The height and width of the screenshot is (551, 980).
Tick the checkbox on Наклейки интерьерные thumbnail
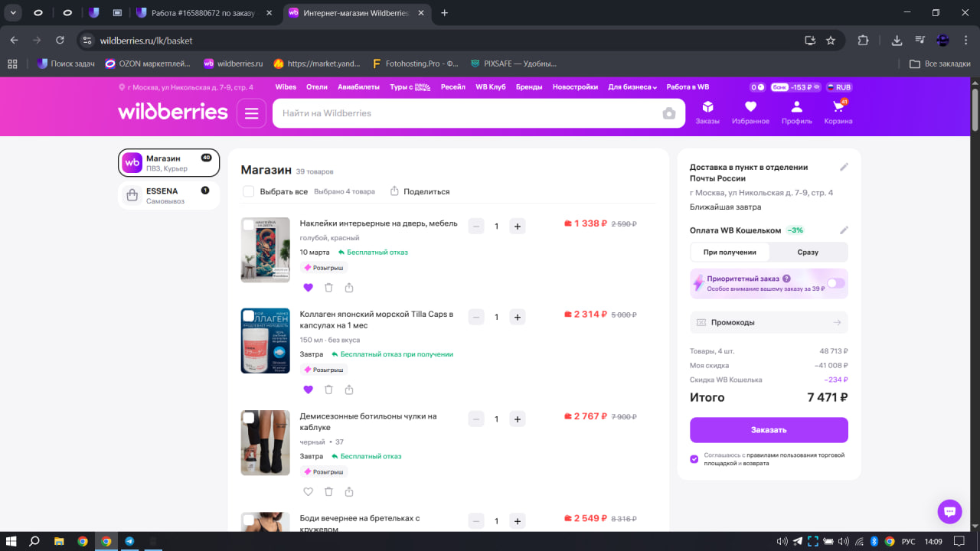248,225
